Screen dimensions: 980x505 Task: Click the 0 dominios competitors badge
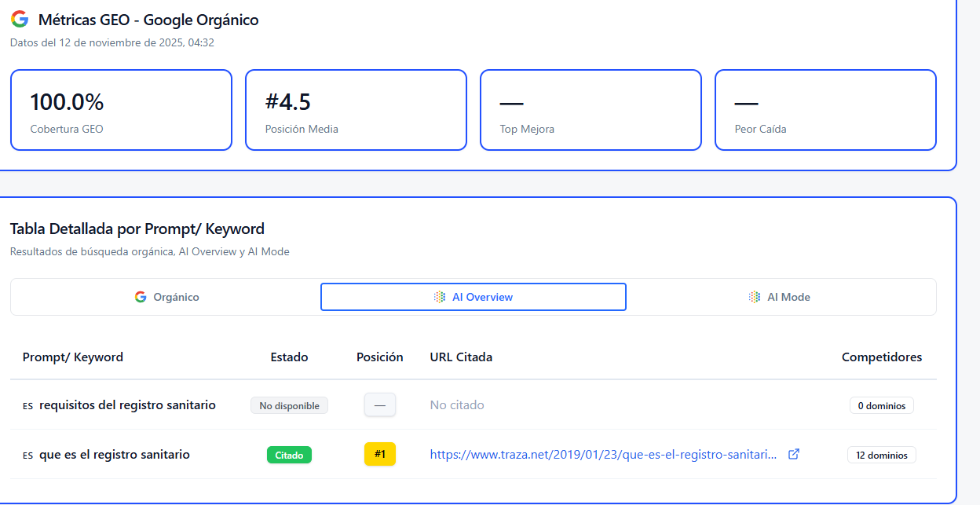pyautogui.click(x=881, y=406)
